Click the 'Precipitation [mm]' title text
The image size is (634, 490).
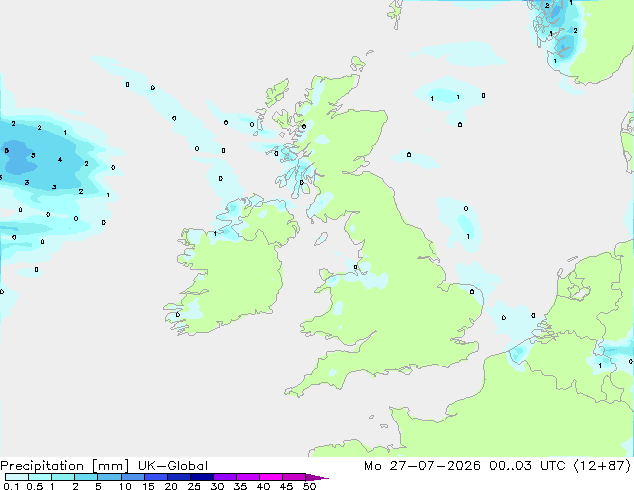click(x=64, y=466)
